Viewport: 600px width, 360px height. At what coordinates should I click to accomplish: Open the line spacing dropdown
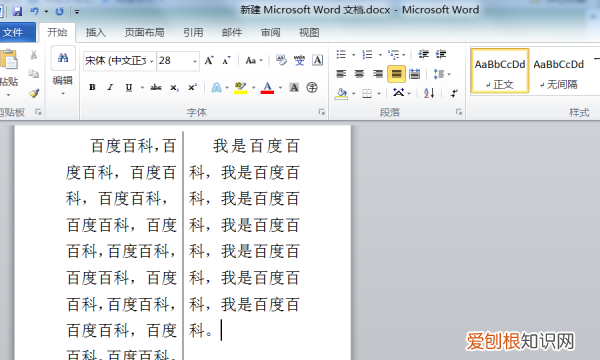coord(442,73)
